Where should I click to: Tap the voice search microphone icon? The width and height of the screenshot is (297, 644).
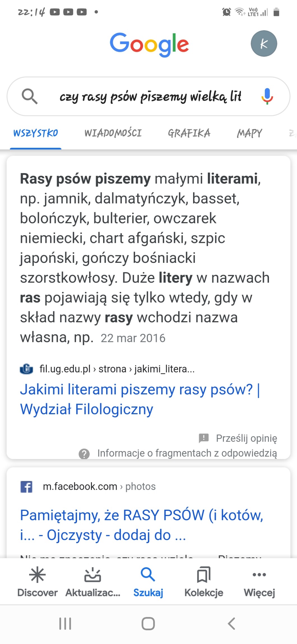click(x=267, y=96)
